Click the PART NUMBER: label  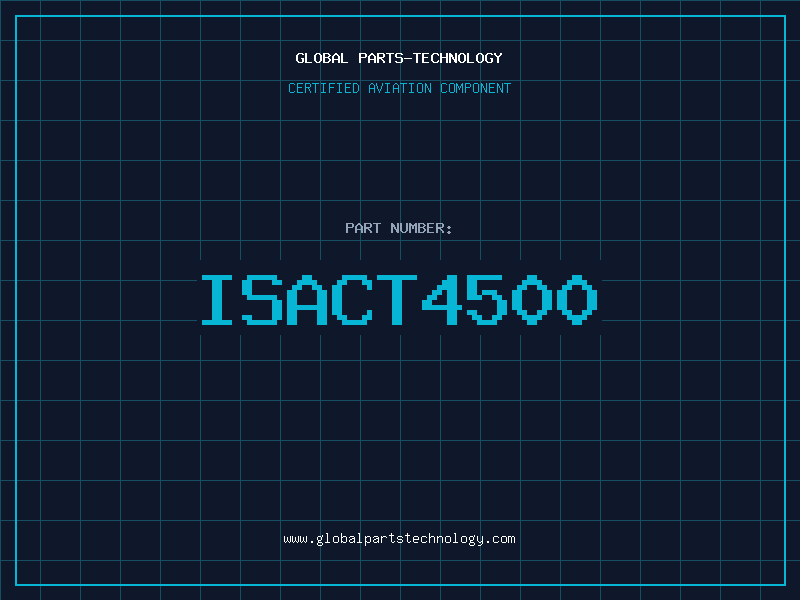tap(399, 228)
